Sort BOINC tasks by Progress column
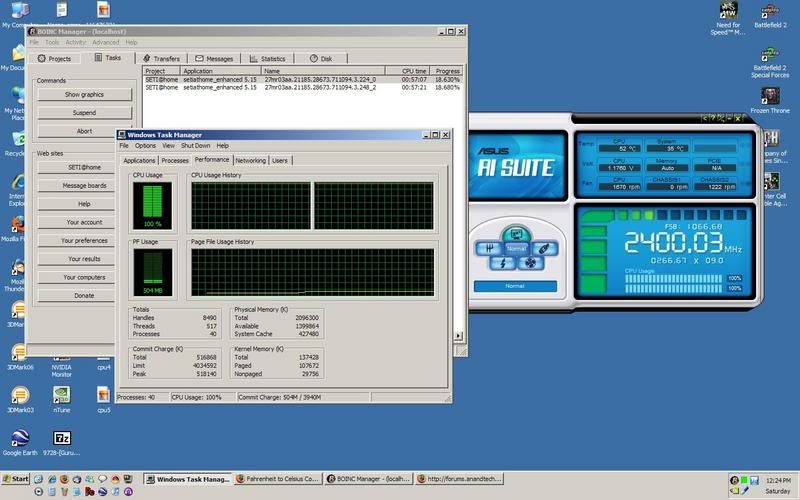Image resolution: width=800 pixels, height=500 pixels. coord(446,71)
